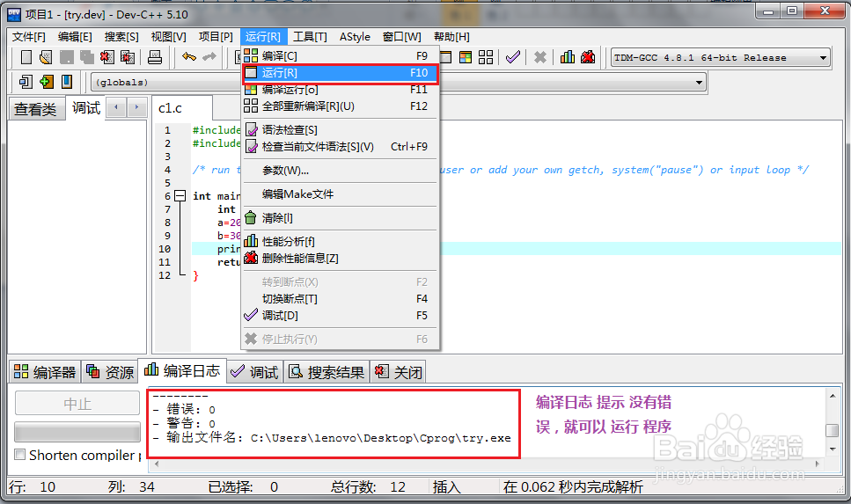Screen dimensions: 851x504
Task: Choose 检查当前文件语法 Ctrl+F9 entry
Action: point(341,147)
